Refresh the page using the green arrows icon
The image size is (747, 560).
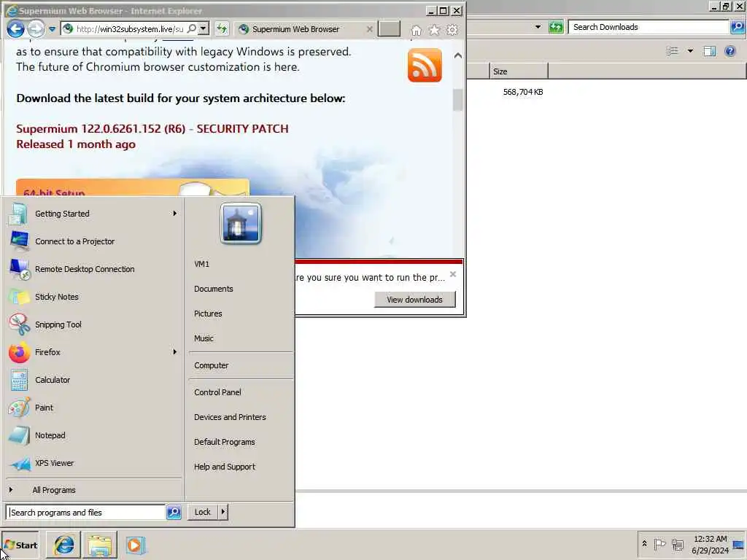[222, 29]
